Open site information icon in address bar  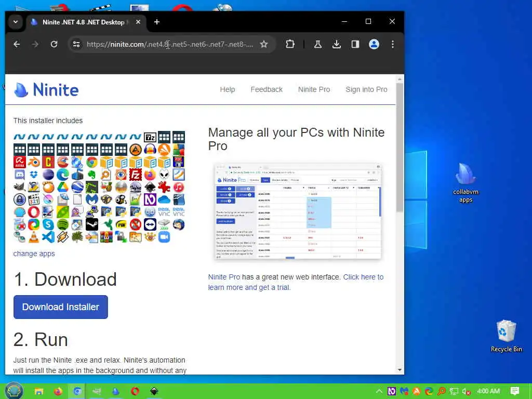pyautogui.click(x=77, y=45)
